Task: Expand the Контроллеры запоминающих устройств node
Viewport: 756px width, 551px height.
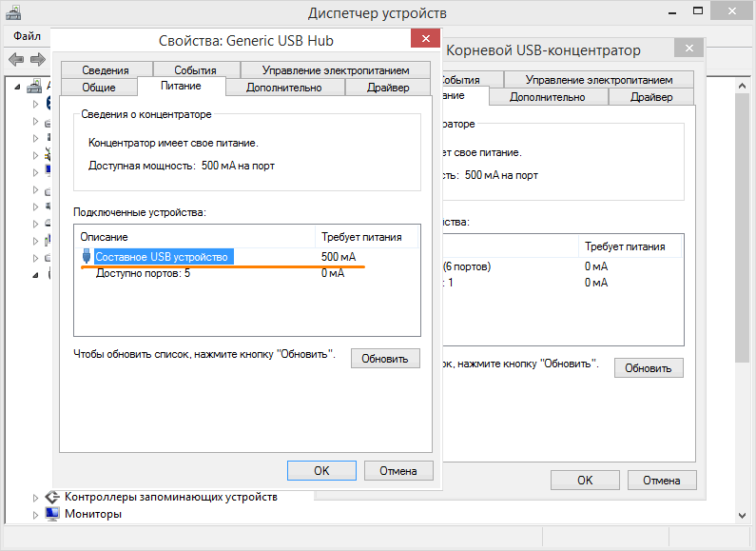Action: click(35, 498)
